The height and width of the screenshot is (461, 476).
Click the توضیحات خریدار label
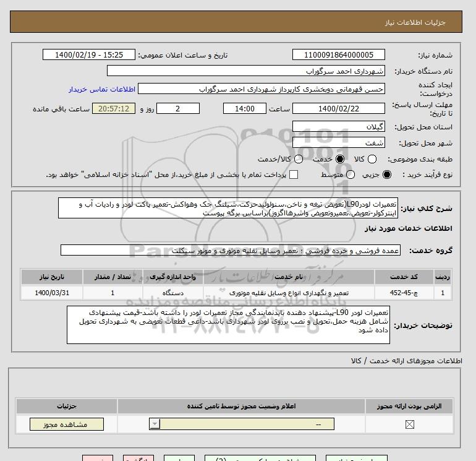coord(423,325)
